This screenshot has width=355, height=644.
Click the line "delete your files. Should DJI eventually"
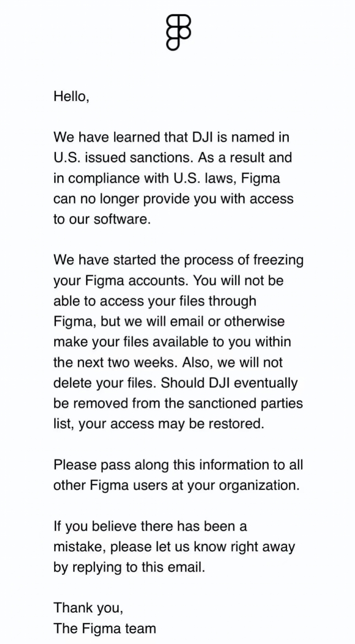click(x=176, y=383)
